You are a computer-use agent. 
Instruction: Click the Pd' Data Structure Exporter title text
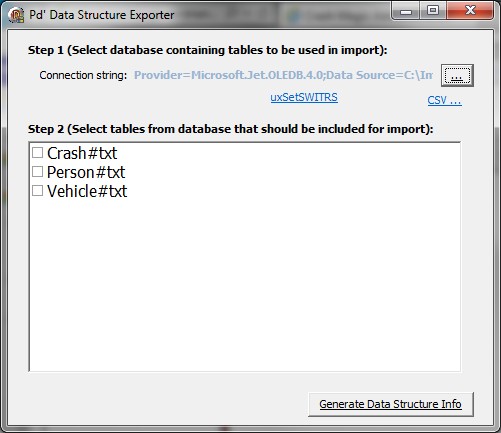102,15
